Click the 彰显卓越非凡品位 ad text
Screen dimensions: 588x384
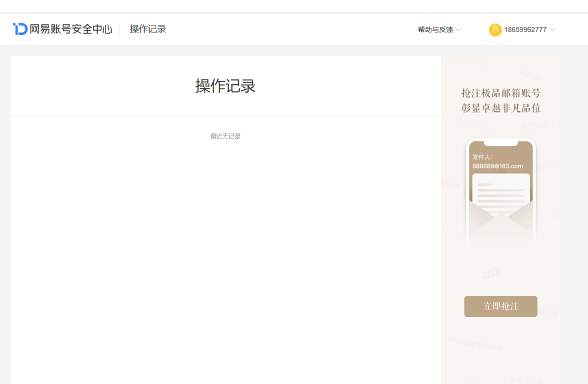tap(500, 108)
